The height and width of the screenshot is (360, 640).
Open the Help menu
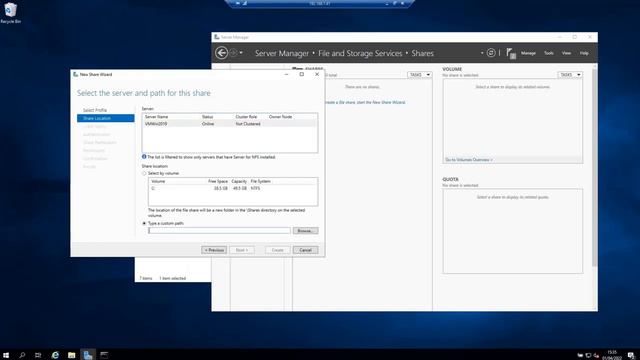[x=584, y=53]
